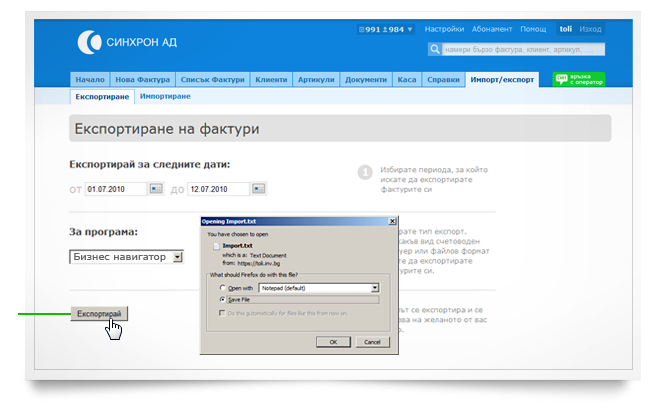The height and width of the screenshot is (412, 658).
Task: Click the green operator chat button
Action: tap(579, 80)
